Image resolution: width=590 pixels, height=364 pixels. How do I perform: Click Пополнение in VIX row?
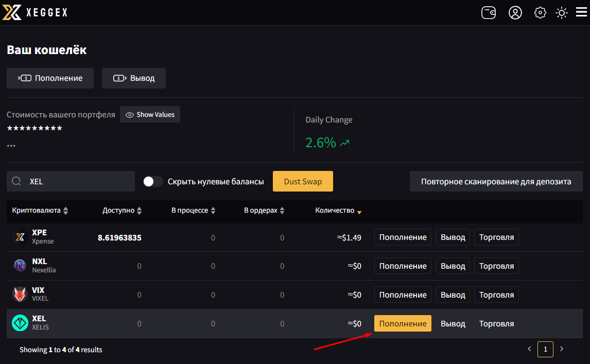point(403,294)
